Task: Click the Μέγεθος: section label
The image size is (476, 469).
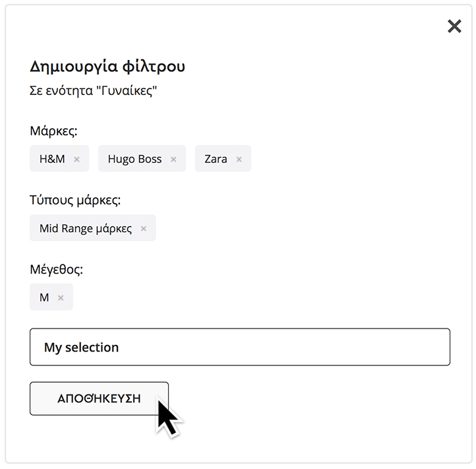Action: (x=57, y=269)
